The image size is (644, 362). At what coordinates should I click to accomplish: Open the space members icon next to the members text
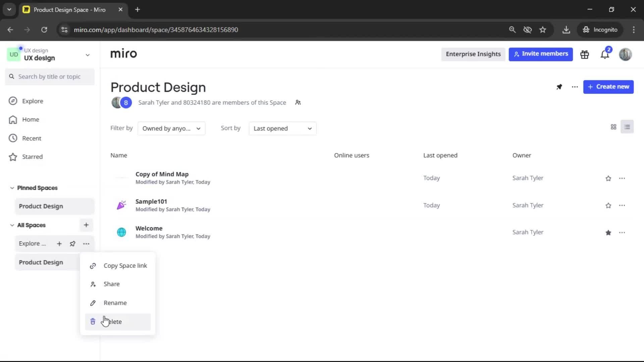tap(298, 103)
